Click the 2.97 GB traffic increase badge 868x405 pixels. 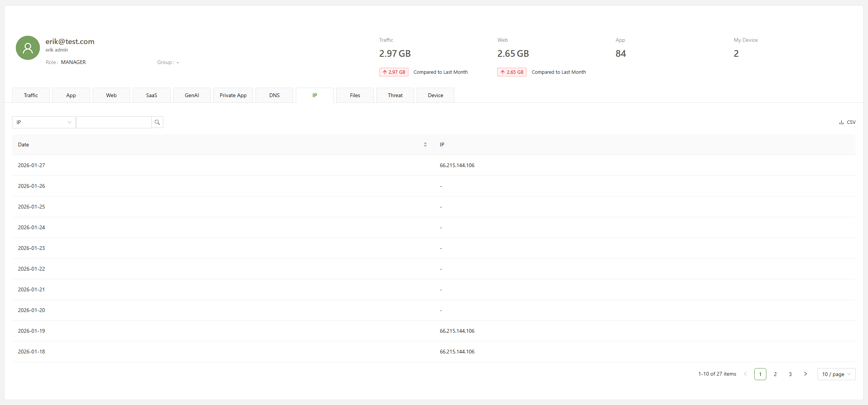[394, 72]
